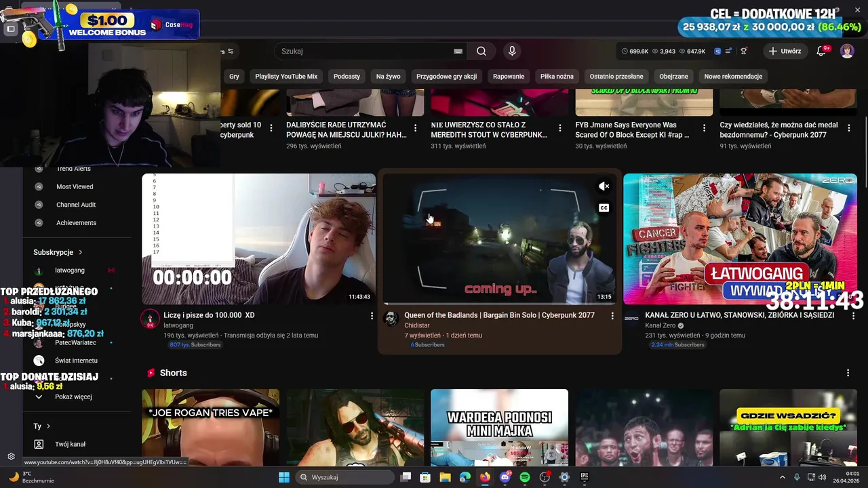
Task: Click Queen of the Badlands video title
Action: (x=499, y=315)
